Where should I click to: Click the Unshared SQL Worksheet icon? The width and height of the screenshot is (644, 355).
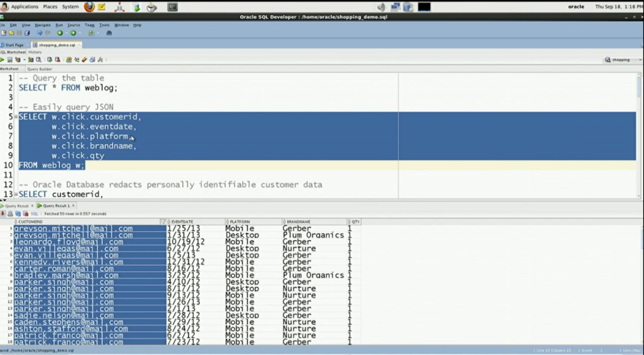click(x=69, y=60)
